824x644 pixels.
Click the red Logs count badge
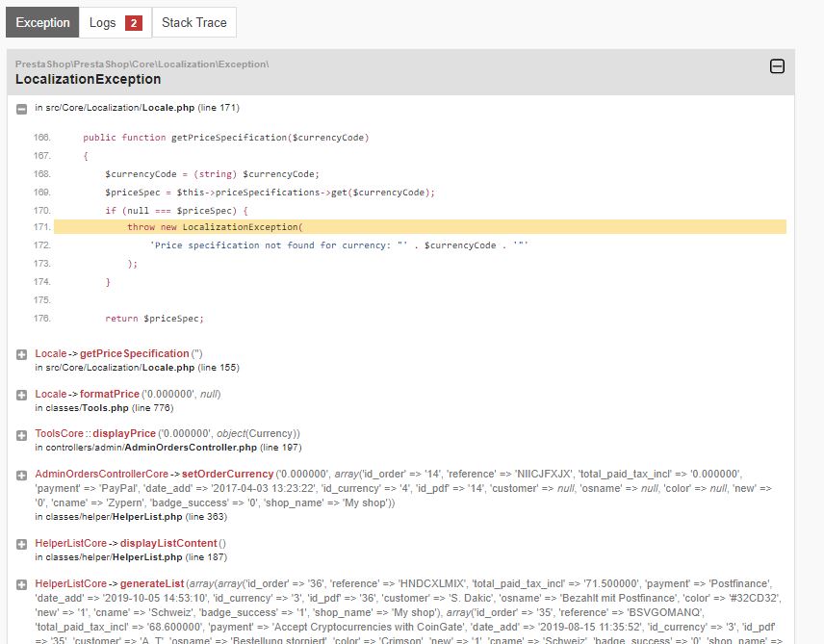coord(134,23)
